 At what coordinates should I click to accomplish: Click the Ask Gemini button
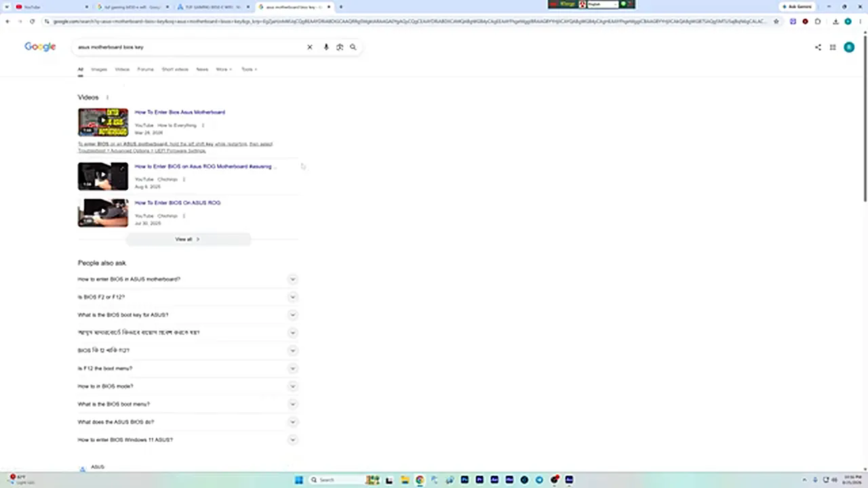click(x=797, y=7)
